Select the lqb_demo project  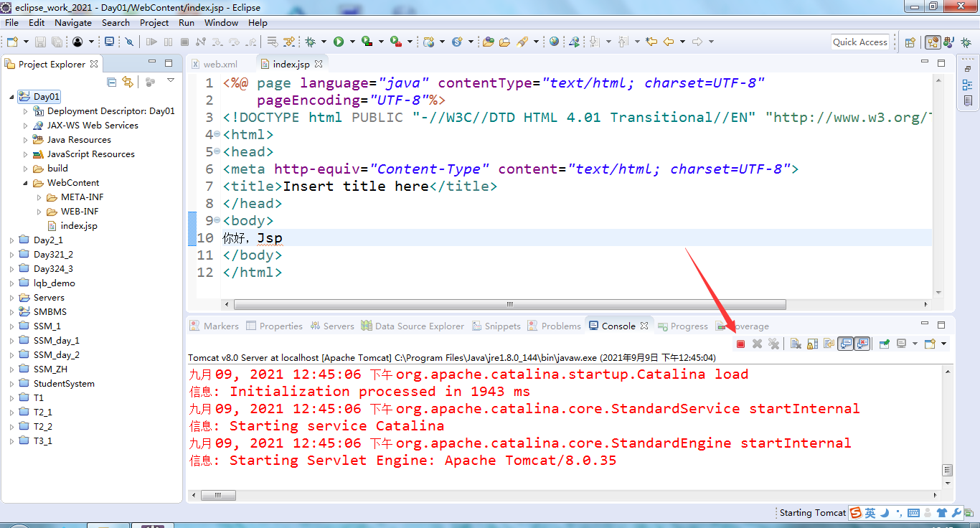coord(47,283)
